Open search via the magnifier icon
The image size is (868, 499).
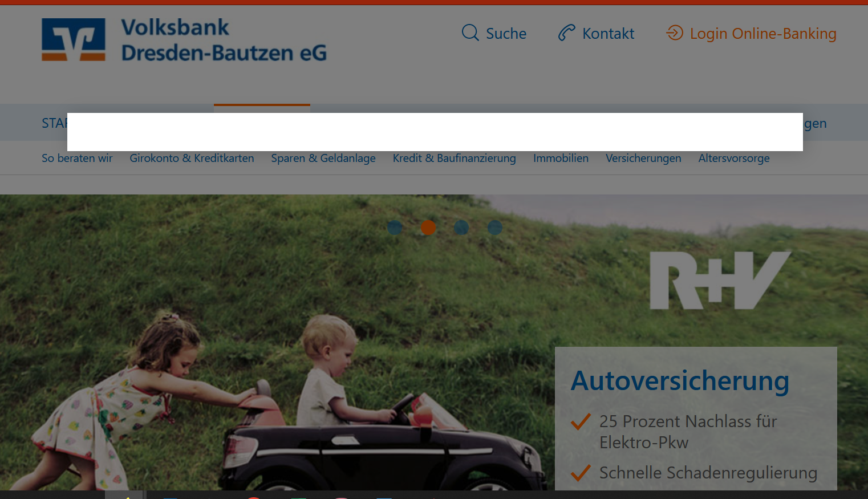[x=470, y=33]
